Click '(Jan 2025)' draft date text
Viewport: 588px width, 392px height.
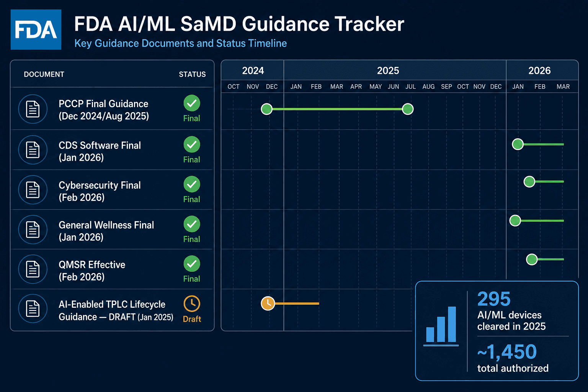point(155,317)
